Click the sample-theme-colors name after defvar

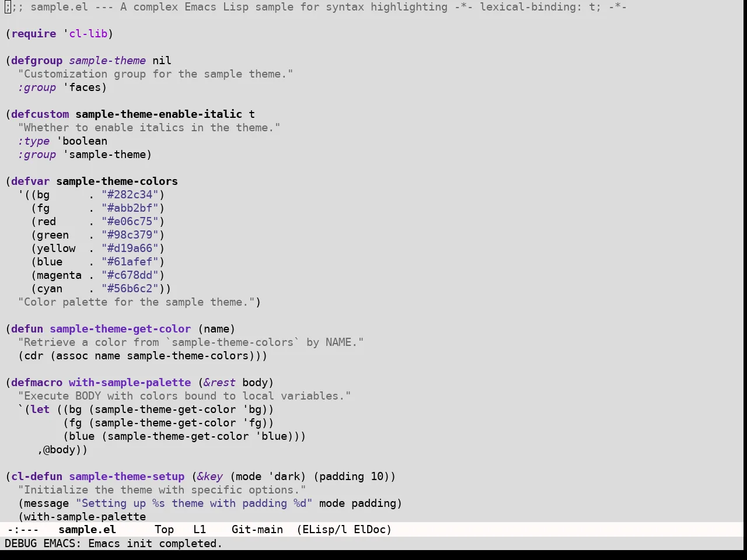click(117, 181)
